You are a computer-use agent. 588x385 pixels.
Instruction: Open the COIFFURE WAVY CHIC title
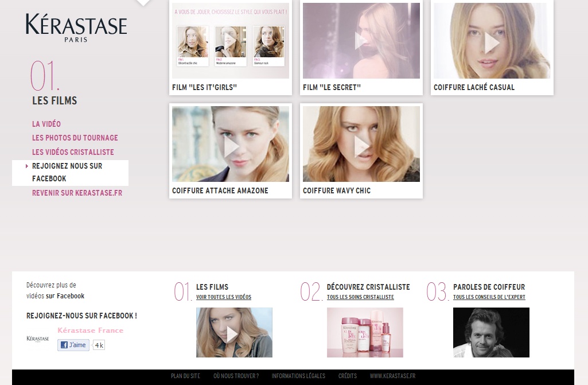[337, 190]
